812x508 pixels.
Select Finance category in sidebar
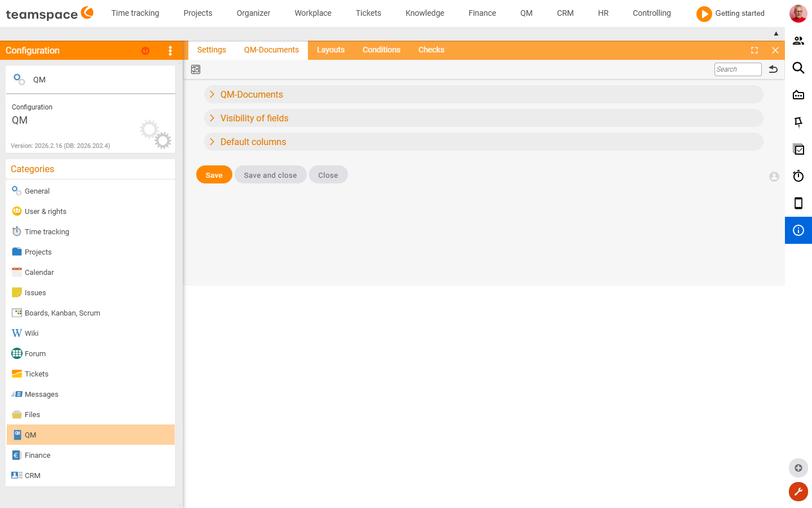pos(91,455)
